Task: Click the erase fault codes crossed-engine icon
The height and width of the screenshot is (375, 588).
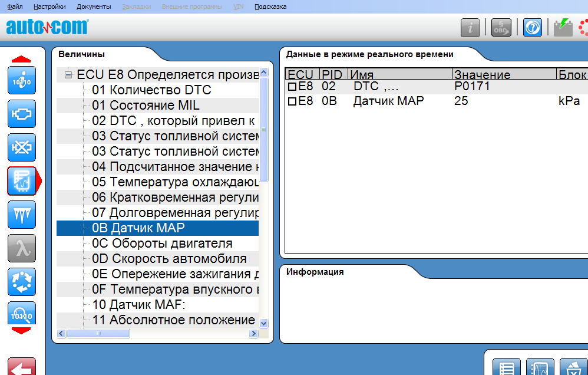Action: pyautogui.click(x=21, y=147)
